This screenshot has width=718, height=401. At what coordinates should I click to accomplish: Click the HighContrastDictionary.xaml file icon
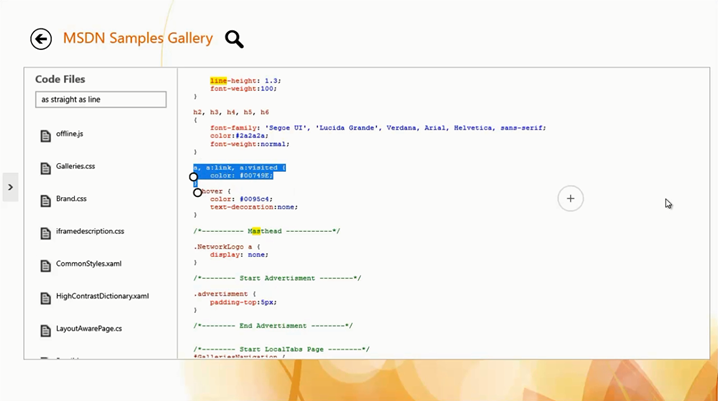pyautogui.click(x=45, y=298)
